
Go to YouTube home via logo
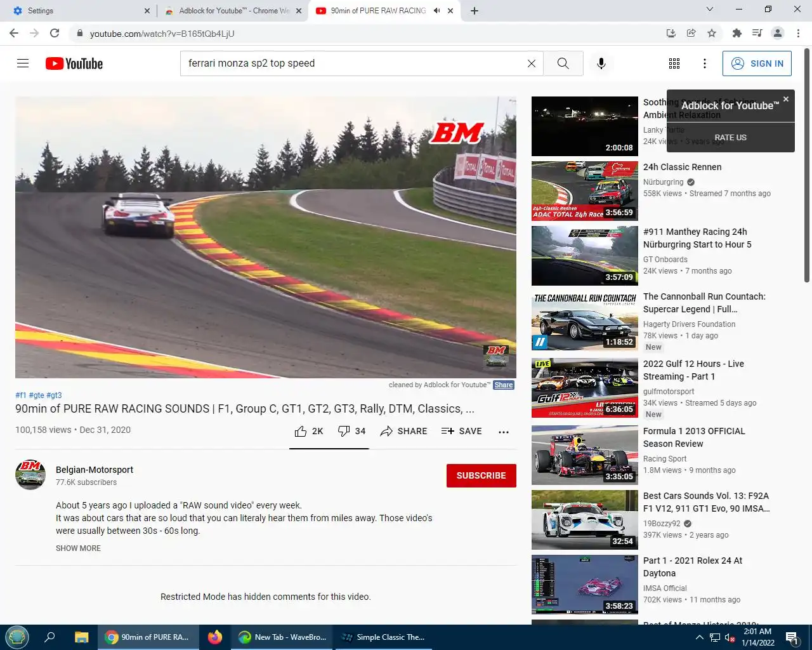coord(74,63)
